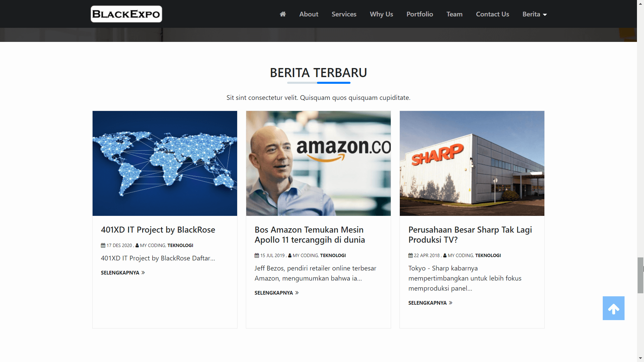This screenshot has height=362, width=644.
Task: Go to Portfolio section
Action: tap(420, 14)
